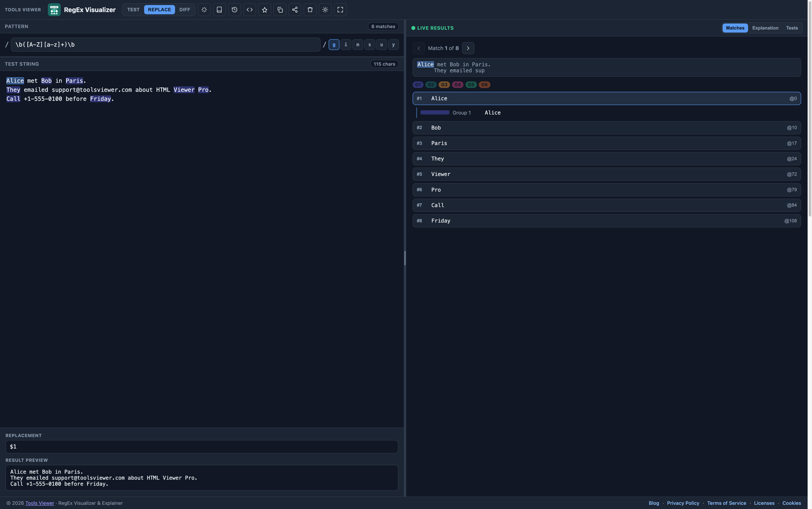Click the G5 group color badge
Image resolution: width=812 pixels, height=509 pixels.
(x=471, y=85)
